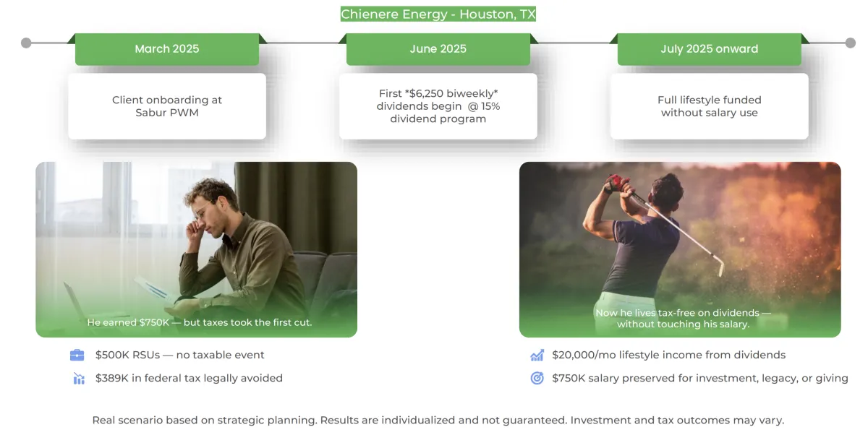Open the Client onboarding at Sabur PWM card
868x435 pixels.
(167, 106)
